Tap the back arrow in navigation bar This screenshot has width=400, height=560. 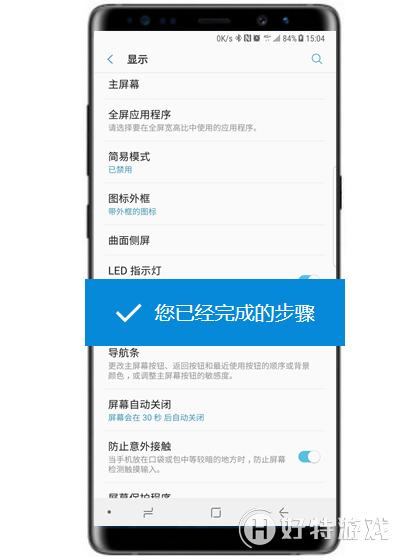pos(284,512)
